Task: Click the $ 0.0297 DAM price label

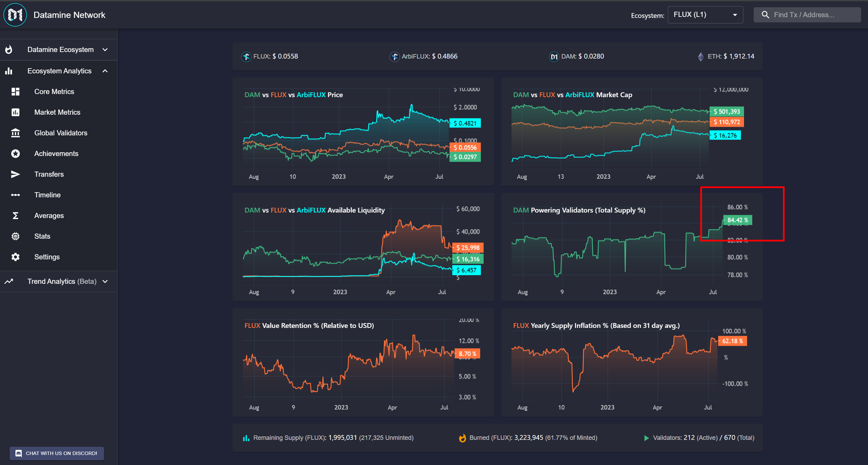Action: 465,157
